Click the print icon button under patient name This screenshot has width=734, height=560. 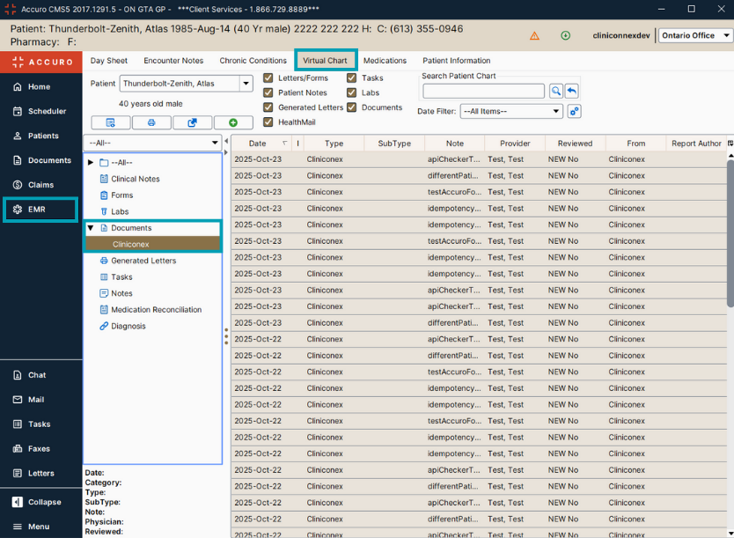[151, 122]
